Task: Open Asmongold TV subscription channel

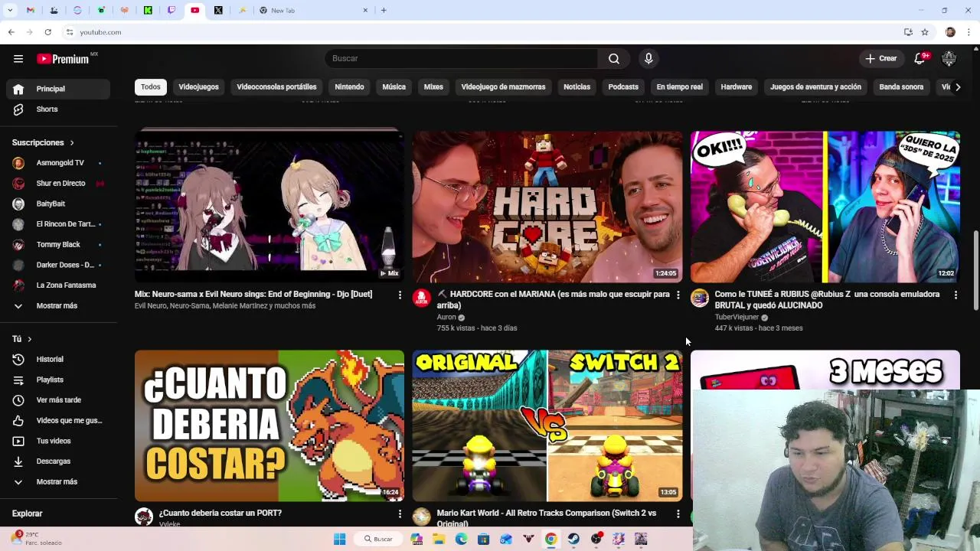Action: click(x=58, y=163)
